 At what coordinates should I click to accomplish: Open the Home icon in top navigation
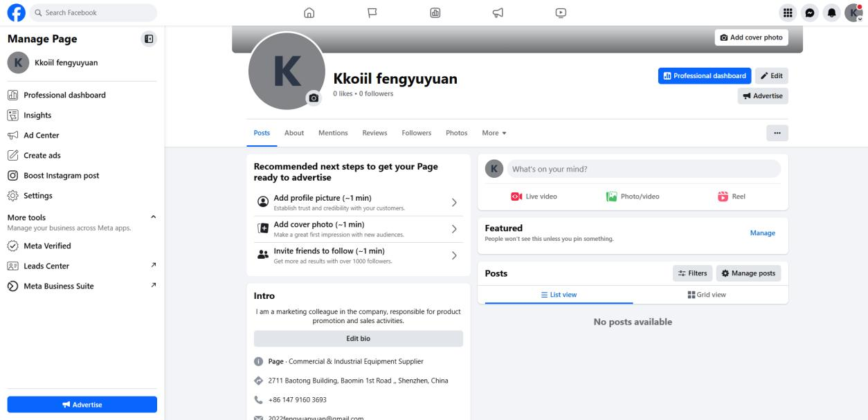[x=309, y=12]
